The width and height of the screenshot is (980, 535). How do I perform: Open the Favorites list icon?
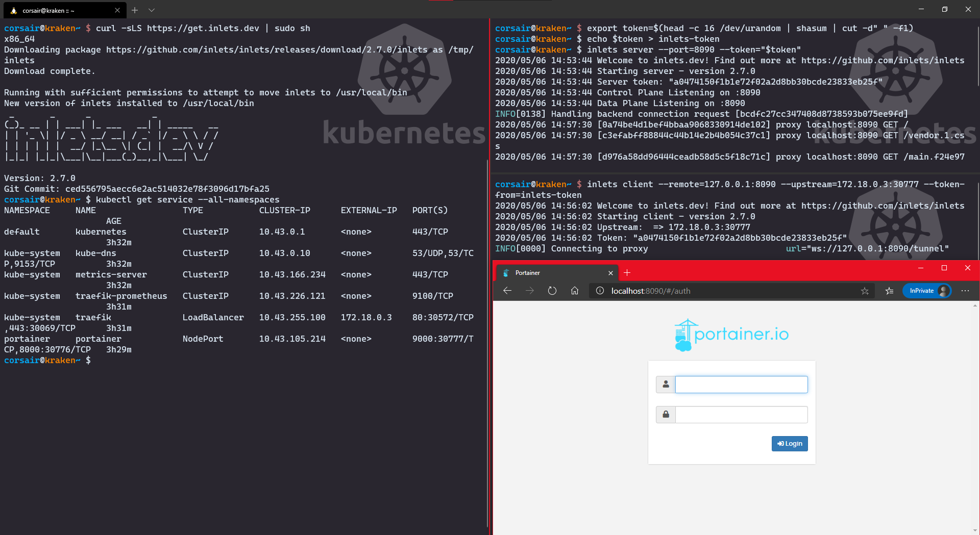tap(889, 291)
